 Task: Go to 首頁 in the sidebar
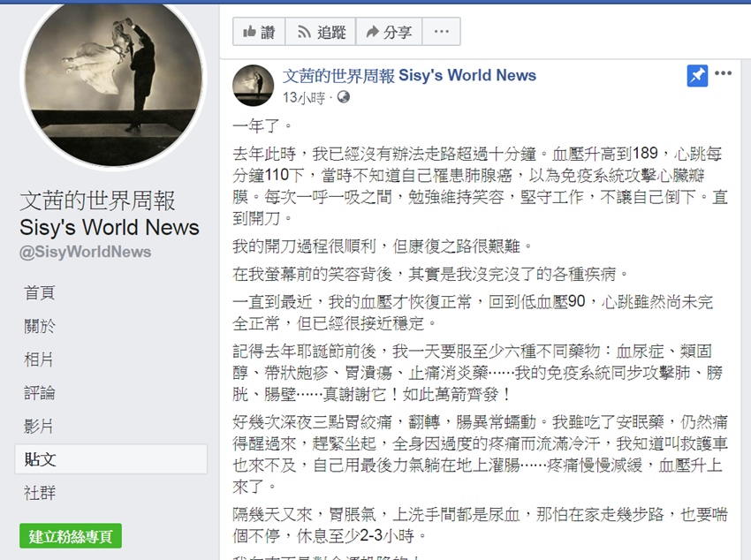(x=40, y=292)
